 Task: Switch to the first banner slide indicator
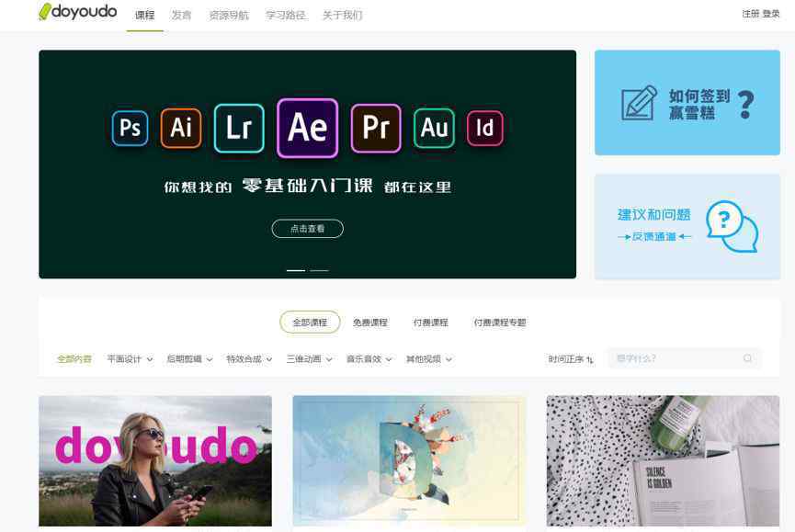click(296, 270)
